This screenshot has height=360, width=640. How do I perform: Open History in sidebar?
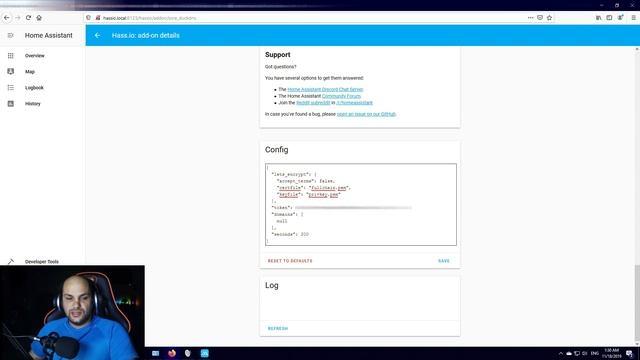coord(33,104)
